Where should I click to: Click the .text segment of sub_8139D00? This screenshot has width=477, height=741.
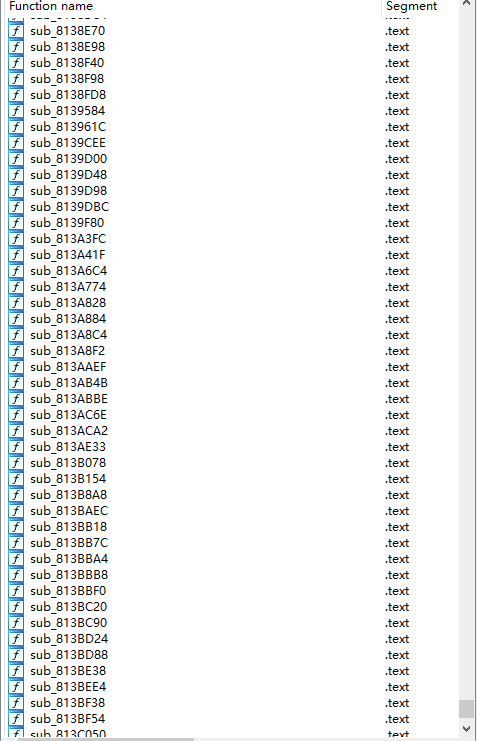397,159
